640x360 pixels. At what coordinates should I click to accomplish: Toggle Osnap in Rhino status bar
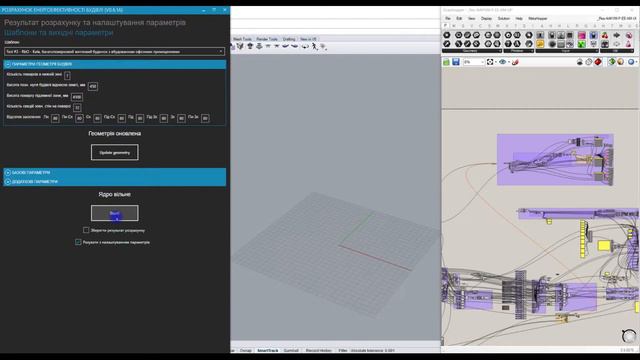[246, 351]
